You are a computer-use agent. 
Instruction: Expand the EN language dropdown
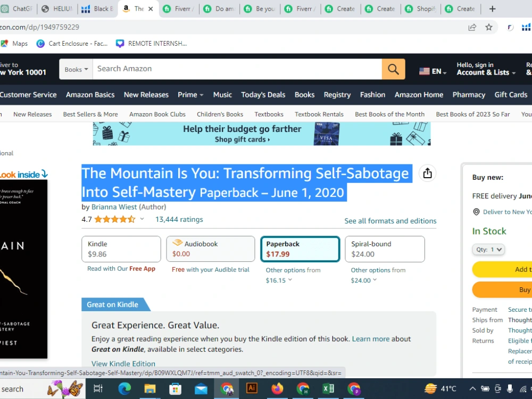click(x=433, y=72)
